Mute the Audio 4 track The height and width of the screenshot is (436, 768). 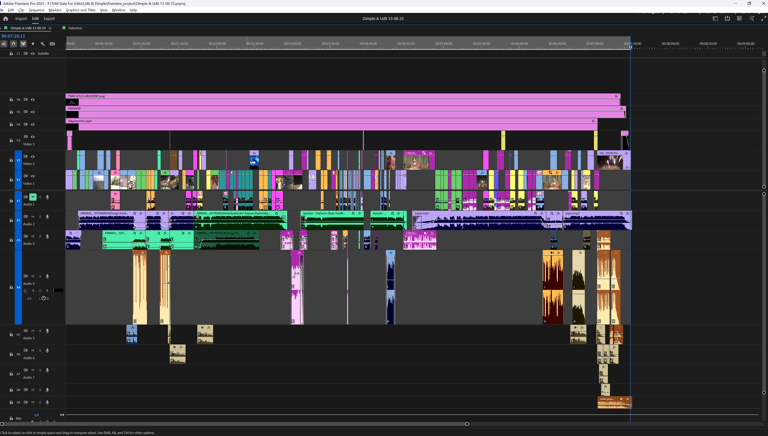(x=33, y=276)
